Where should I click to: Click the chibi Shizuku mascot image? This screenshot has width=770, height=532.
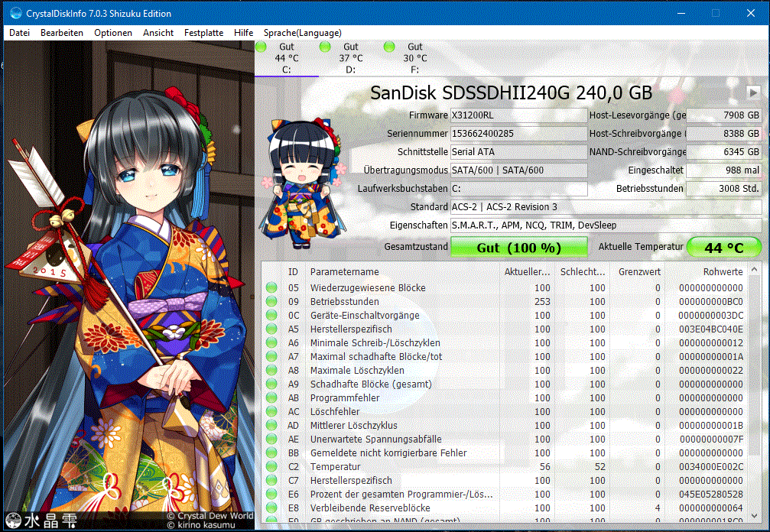(303, 183)
